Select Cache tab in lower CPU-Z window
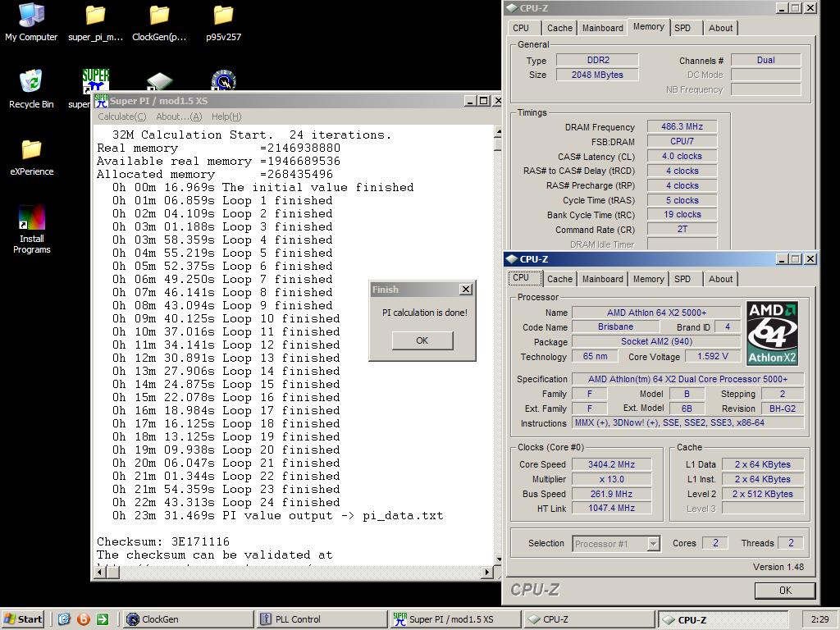 pyautogui.click(x=559, y=279)
